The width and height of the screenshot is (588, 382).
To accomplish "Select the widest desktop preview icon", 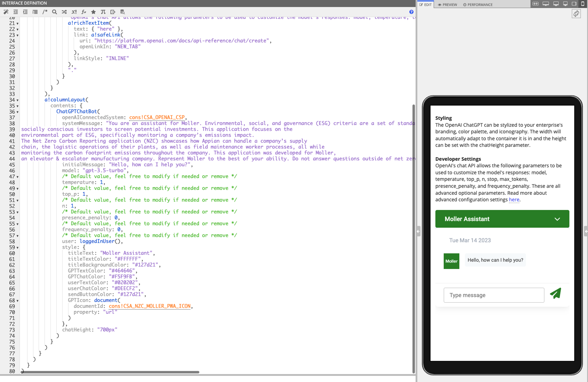I will click(x=546, y=4).
